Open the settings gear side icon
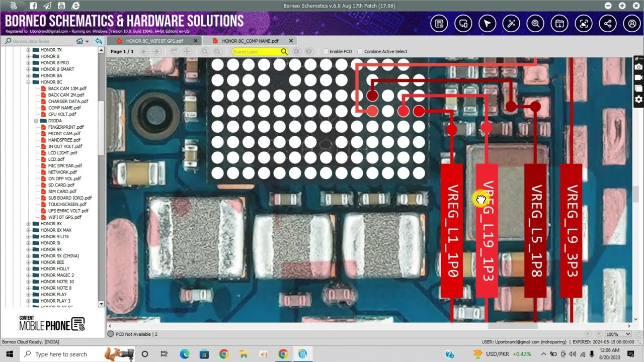 pos(638,99)
